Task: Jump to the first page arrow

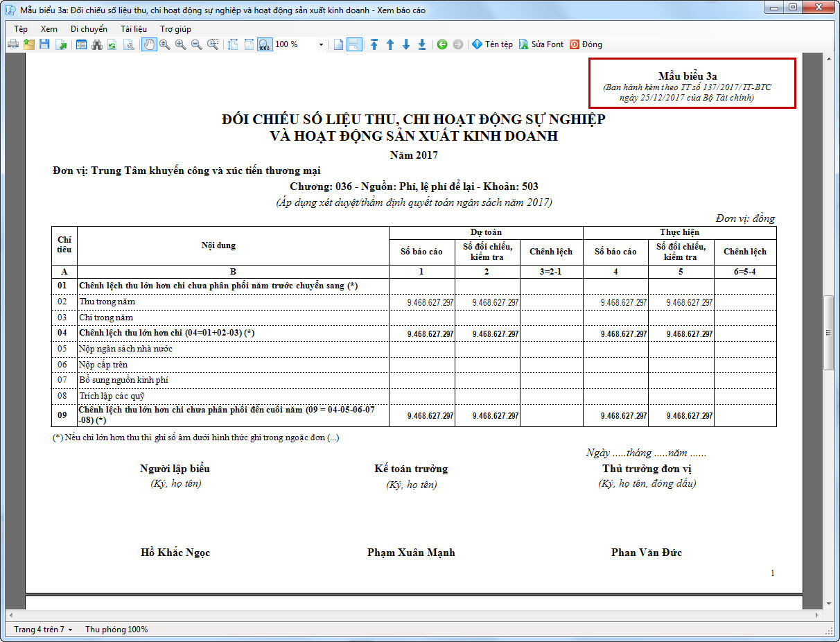Action: [374, 44]
